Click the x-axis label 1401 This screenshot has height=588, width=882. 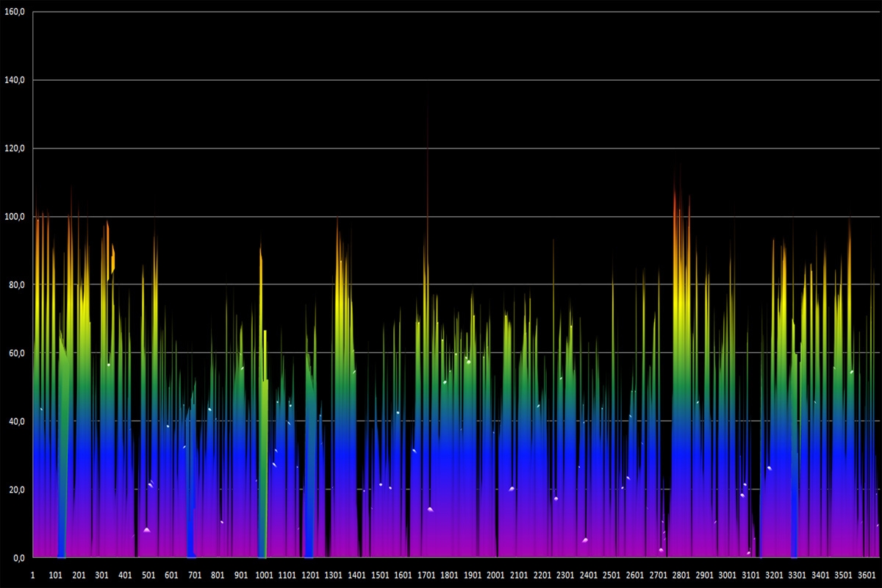[357, 576]
